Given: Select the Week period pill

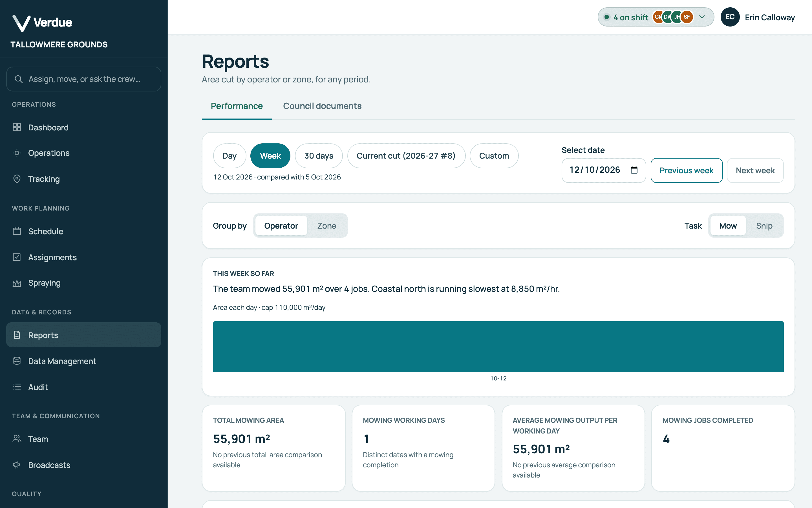Looking at the screenshot, I should coord(270,156).
